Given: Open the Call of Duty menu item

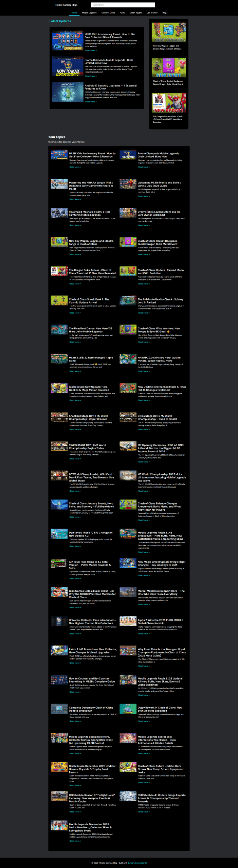Looking at the screenshot, I should [x=152, y=13].
